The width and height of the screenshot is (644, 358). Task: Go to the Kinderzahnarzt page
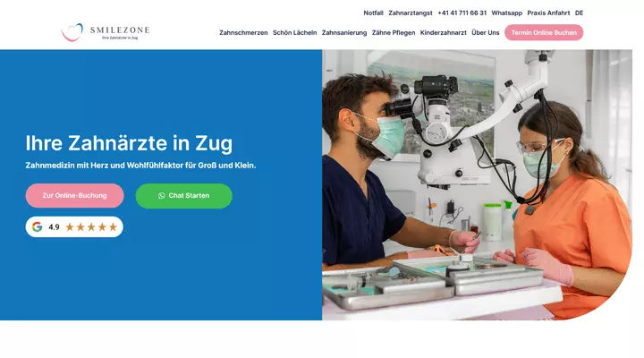443,33
